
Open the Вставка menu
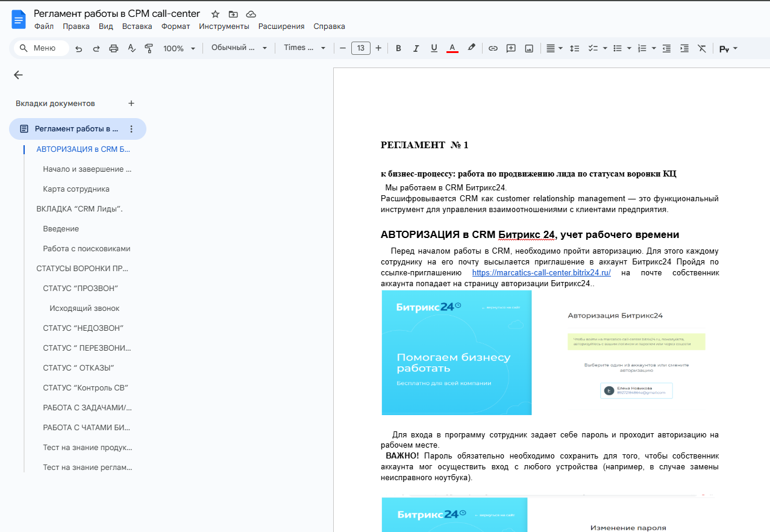(137, 27)
